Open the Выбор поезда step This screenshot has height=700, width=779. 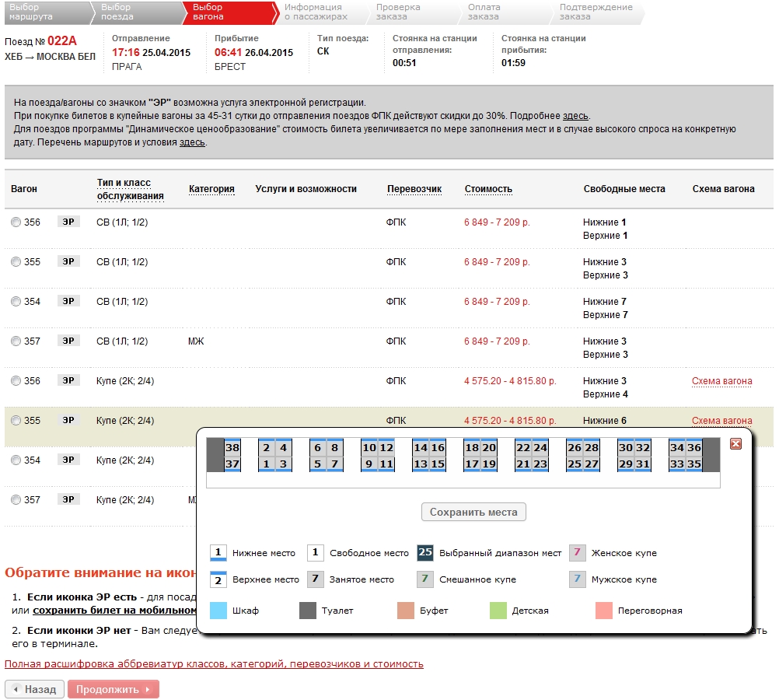121,12
